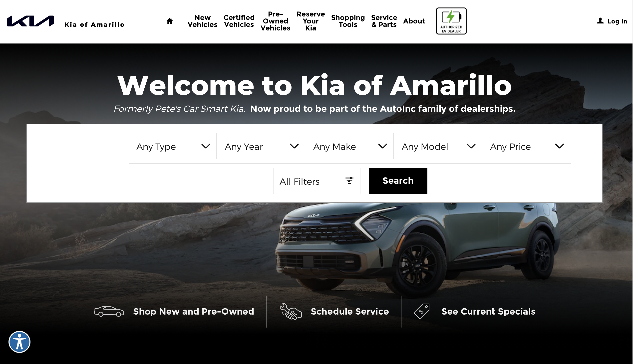Click the wrench and handshake service icon

coord(291,311)
